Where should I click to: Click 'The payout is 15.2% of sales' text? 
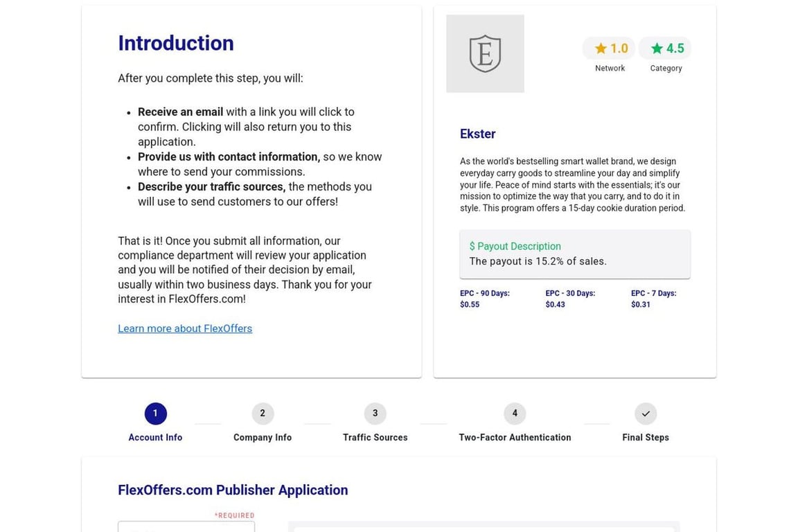click(538, 261)
